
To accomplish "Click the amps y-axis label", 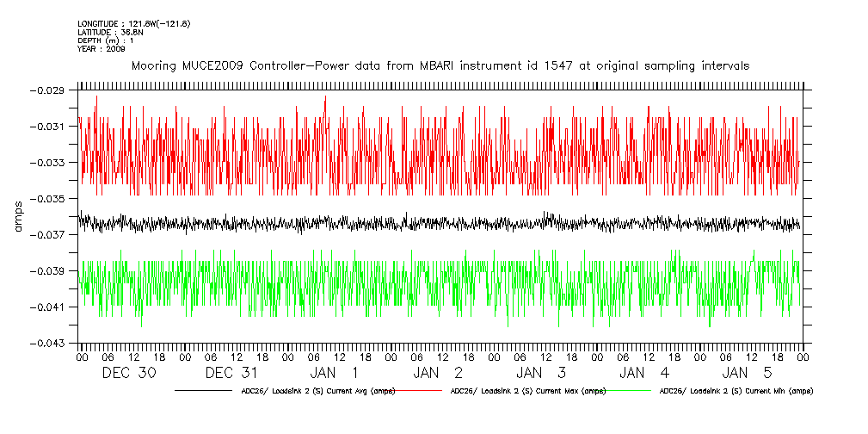I will click(x=19, y=216).
